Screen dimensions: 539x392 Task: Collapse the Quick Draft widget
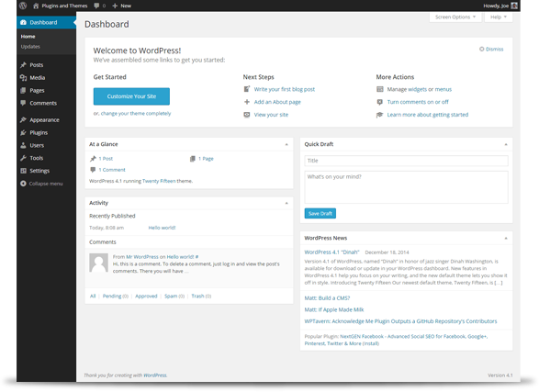click(506, 144)
